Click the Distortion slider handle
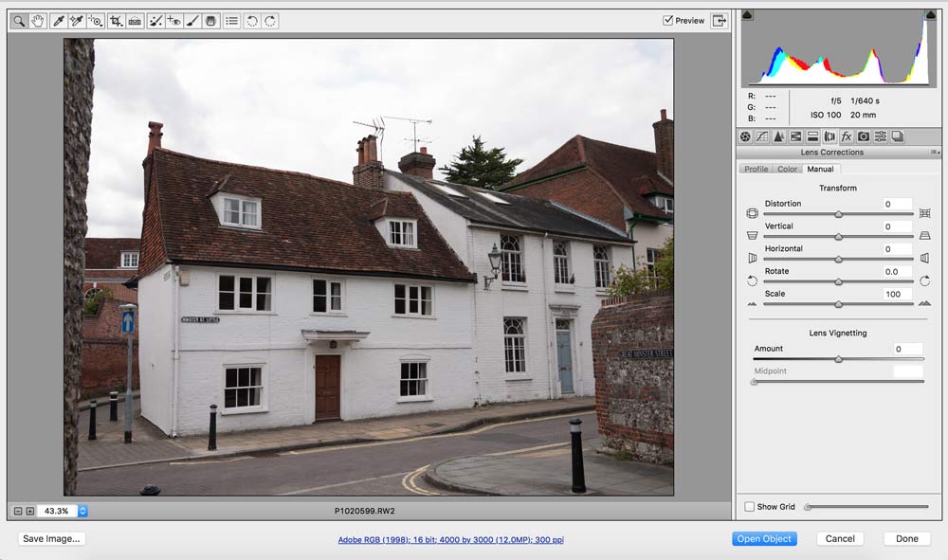Image resolution: width=948 pixels, height=560 pixels. click(838, 214)
